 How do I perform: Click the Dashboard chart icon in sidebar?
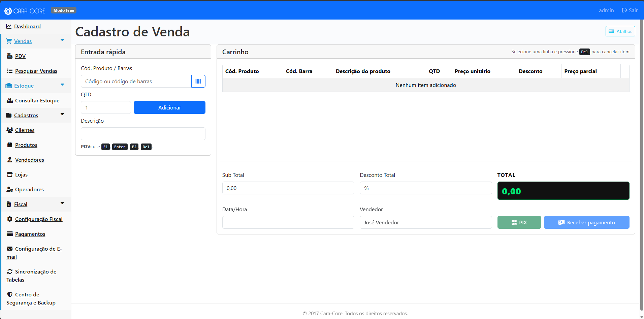tap(9, 26)
